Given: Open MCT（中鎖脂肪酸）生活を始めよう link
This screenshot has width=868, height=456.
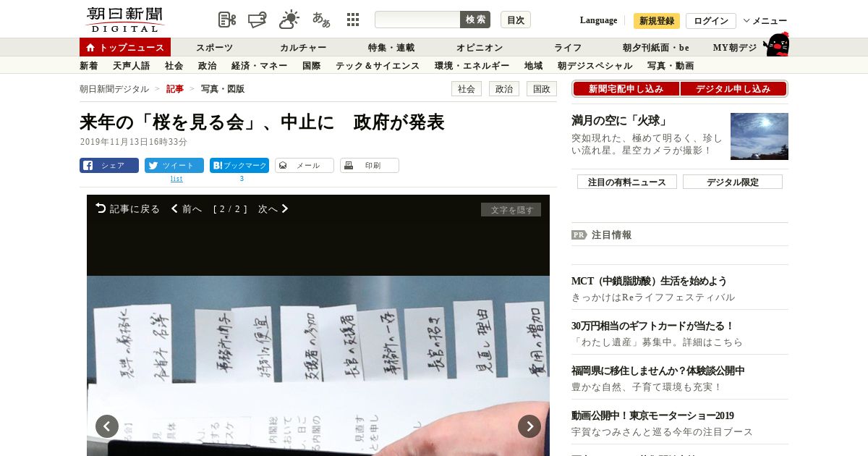Looking at the screenshot, I should (x=650, y=281).
